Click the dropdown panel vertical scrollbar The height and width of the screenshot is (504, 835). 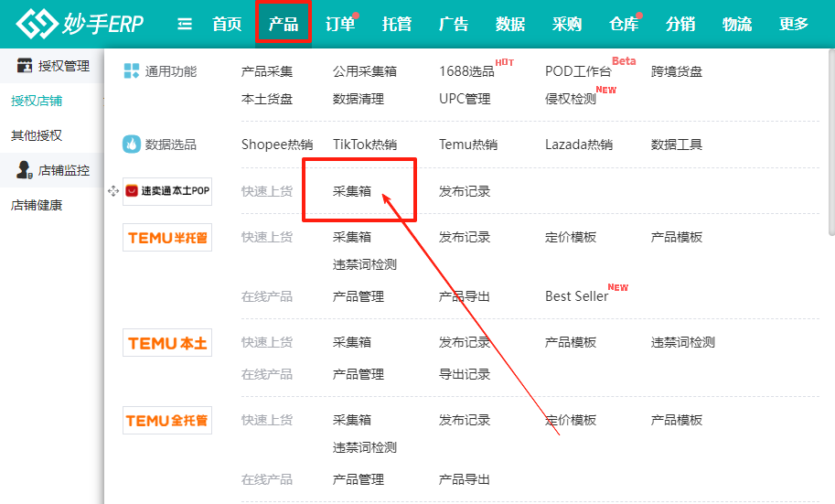(832, 143)
